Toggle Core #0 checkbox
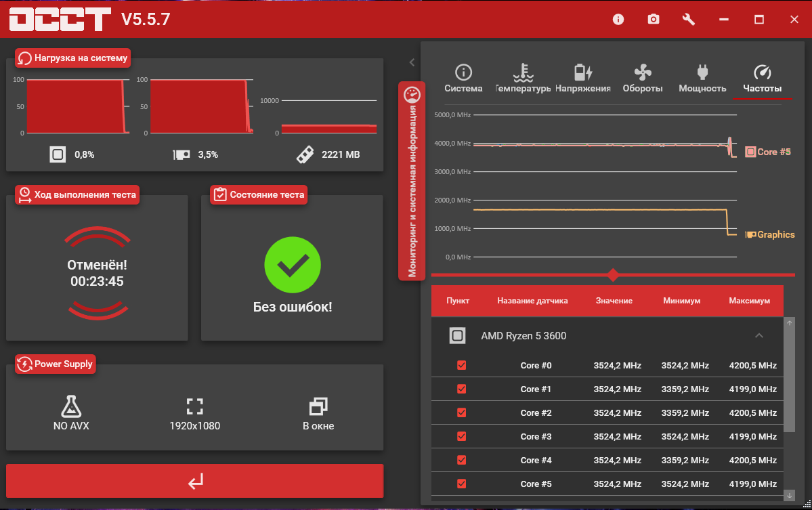Screen dimensions: 812x510 coord(461,366)
